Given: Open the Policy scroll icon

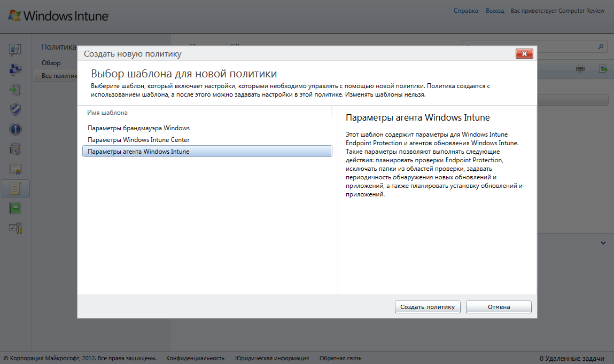Looking at the screenshot, I should coord(15,188).
